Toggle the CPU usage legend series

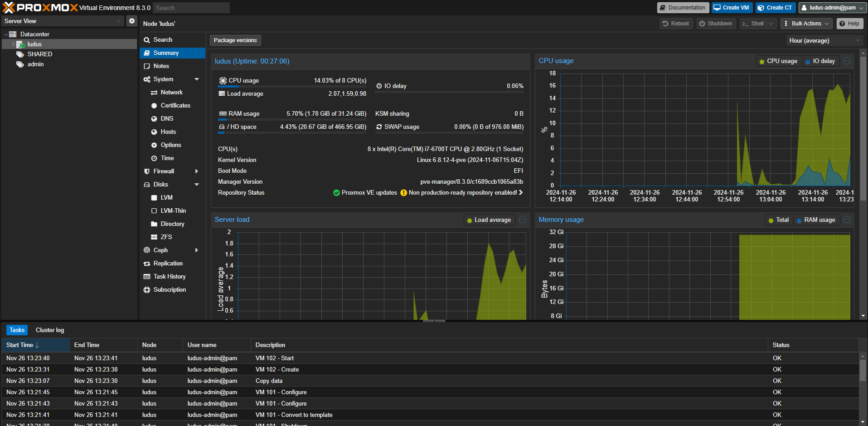(x=778, y=61)
